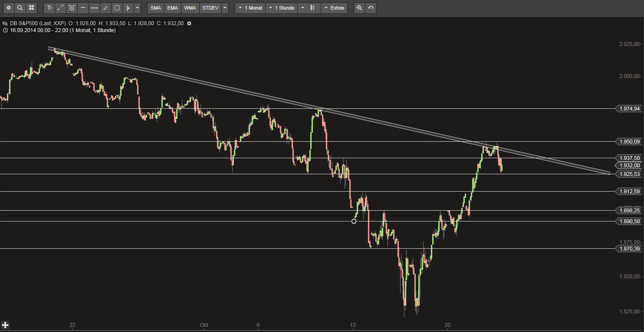Open the Extras dropdown menu
The image size is (644, 332).
pyautogui.click(x=335, y=8)
